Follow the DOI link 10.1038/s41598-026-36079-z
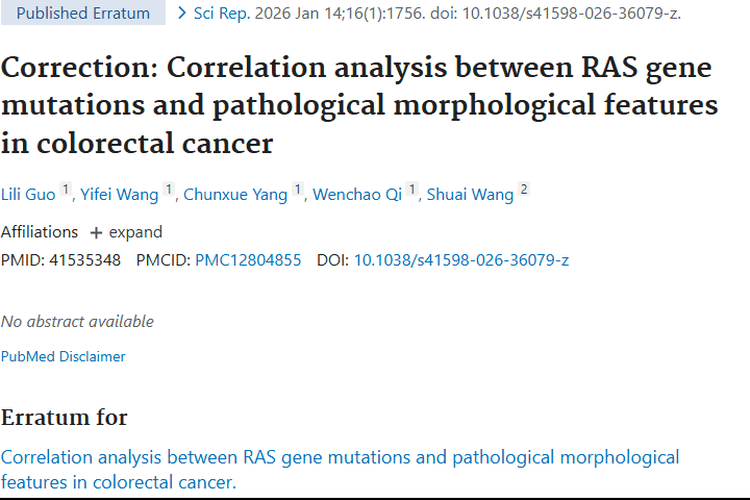The width and height of the screenshot is (750, 500). click(x=461, y=260)
